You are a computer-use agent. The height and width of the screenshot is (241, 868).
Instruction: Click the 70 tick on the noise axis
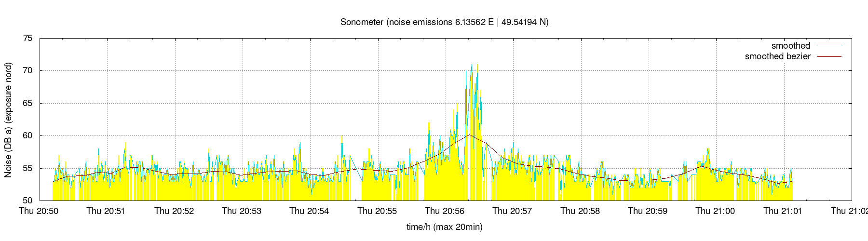[x=28, y=70]
